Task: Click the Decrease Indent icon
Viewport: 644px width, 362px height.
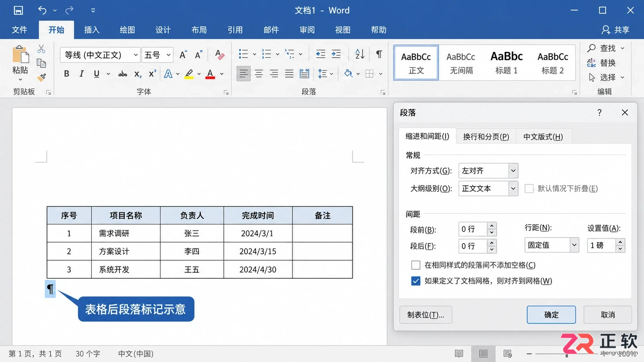Action: pyautogui.click(x=321, y=55)
